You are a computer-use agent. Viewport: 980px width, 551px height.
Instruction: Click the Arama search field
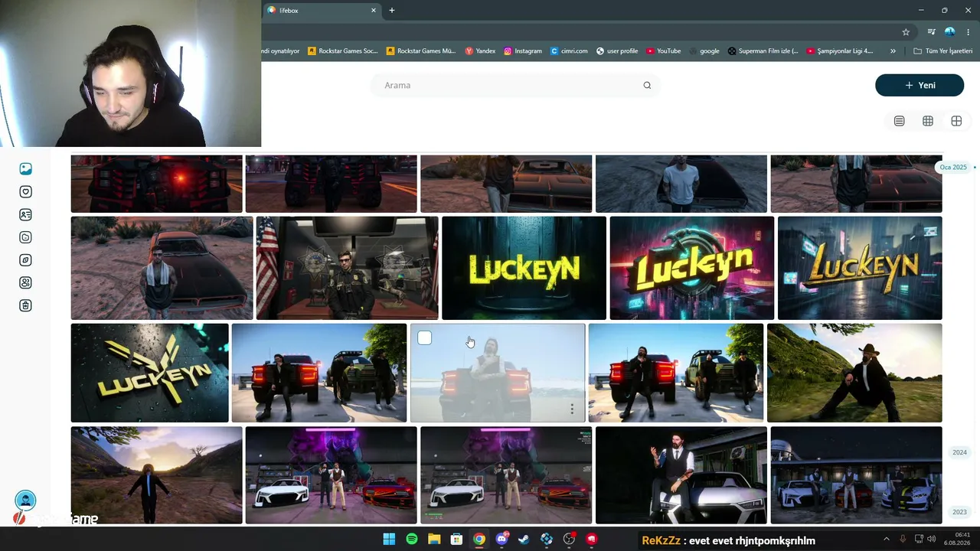[514, 85]
